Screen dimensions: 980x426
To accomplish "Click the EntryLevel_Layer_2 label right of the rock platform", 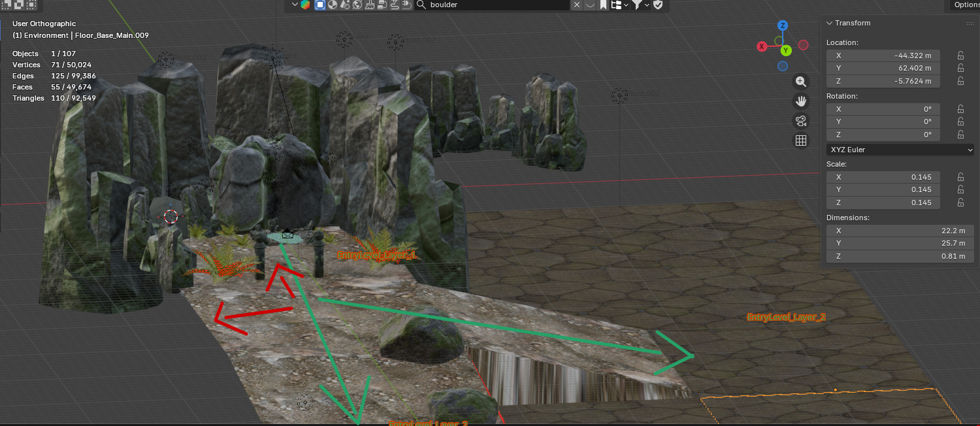I will point(786,317).
